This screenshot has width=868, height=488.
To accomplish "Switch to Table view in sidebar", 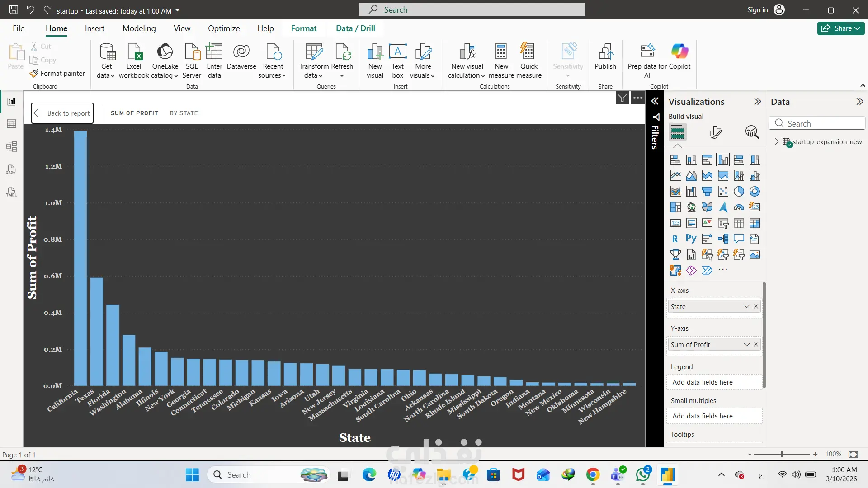I will point(12,124).
